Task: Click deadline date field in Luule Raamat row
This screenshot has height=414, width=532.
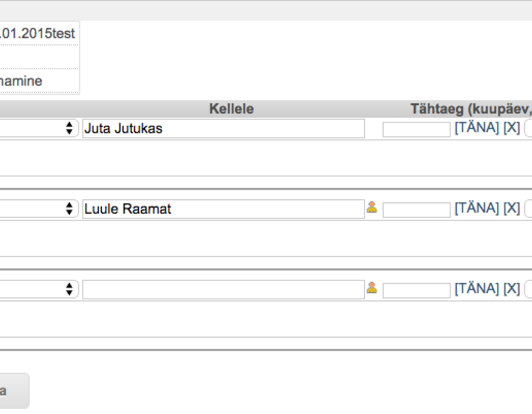Action: point(416,210)
